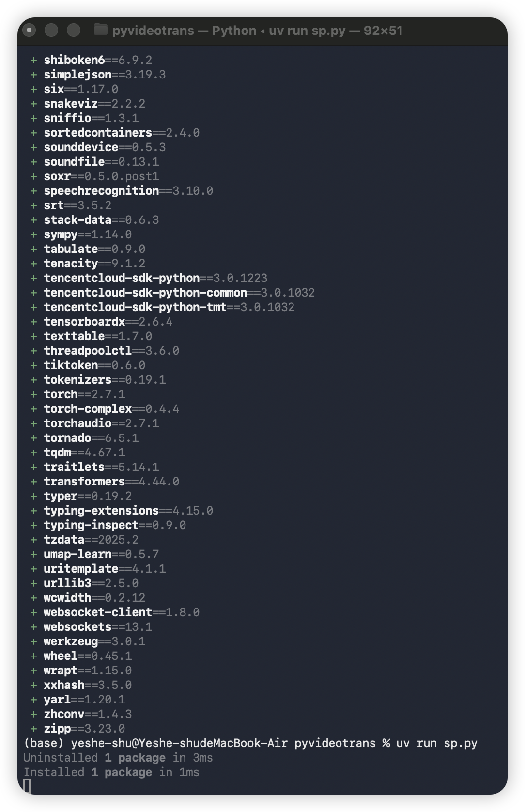Viewport: 525px width, 812px height.
Task: Click the websocket-client==1.8.0 line
Action: click(x=122, y=612)
